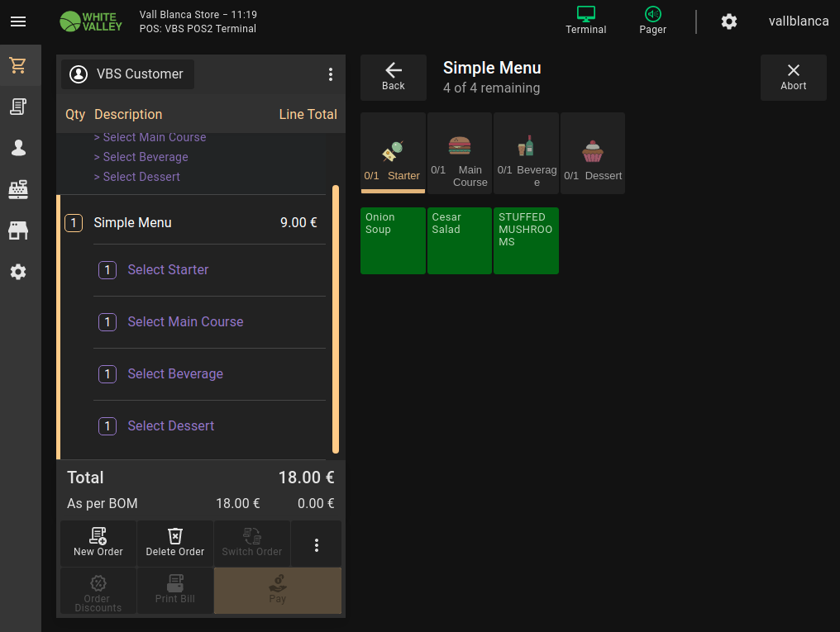Viewport: 840px width, 632px height.
Task: Click the Select Starter line
Action: pyautogui.click(x=209, y=269)
